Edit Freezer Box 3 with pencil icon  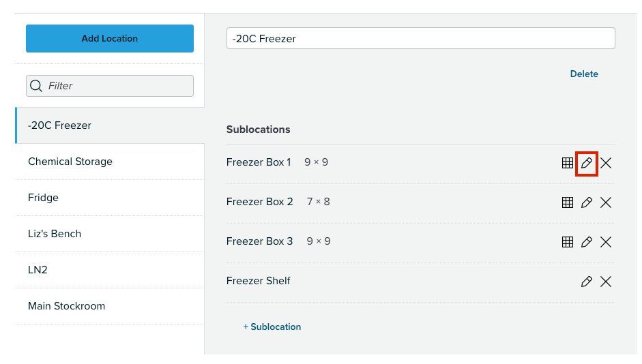pos(586,242)
